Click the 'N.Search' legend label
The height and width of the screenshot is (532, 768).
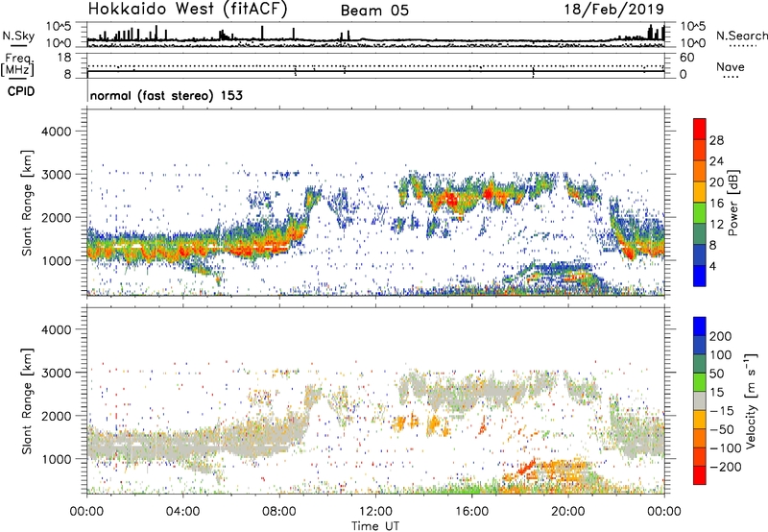click(741, 36)
